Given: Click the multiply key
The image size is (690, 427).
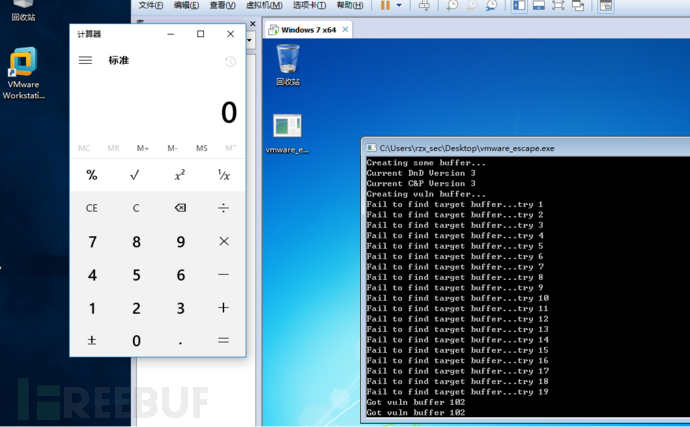Looking at the screenshot, I should (224, 241).
